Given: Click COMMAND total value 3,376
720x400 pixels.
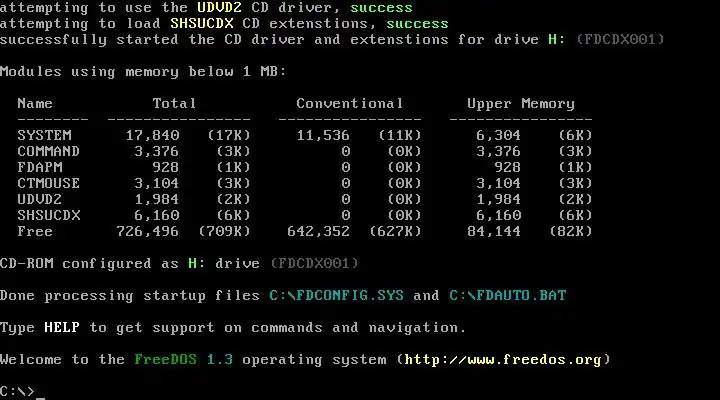Looking at the screenshot, I should (157, 152).
